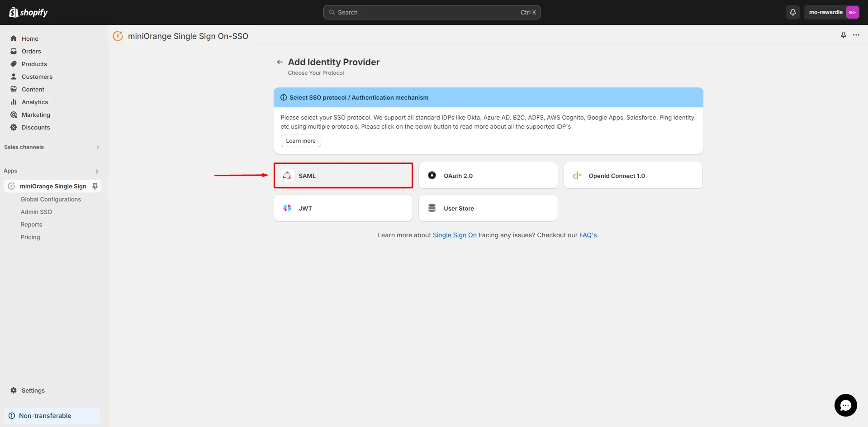
Task: Toggle the pin for miniOrange Single Sign app
Action: (95, 186)
